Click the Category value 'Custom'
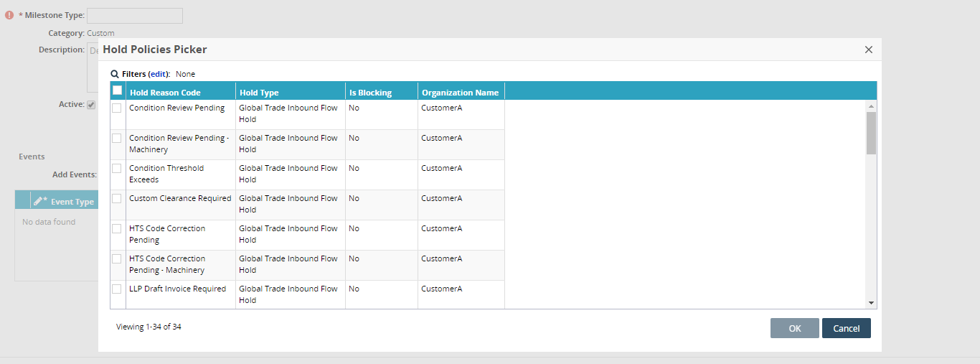Image resolution: width=980 pixels, height=364 pixels. (x=100, y=33)
